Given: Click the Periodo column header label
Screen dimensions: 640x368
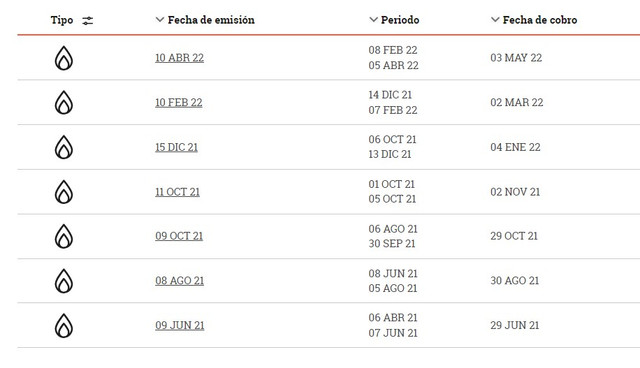Looking at the screenshot, I should [400, 20].
